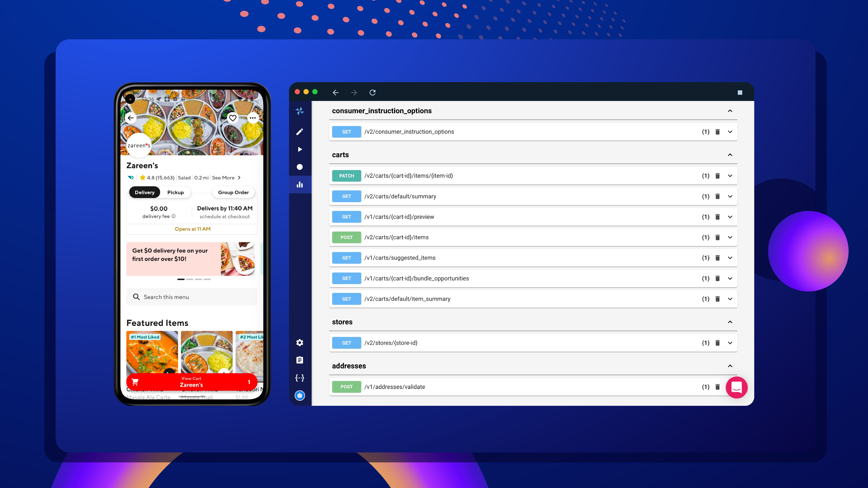Select the Pickup option on phone

[x=176, y=192]
